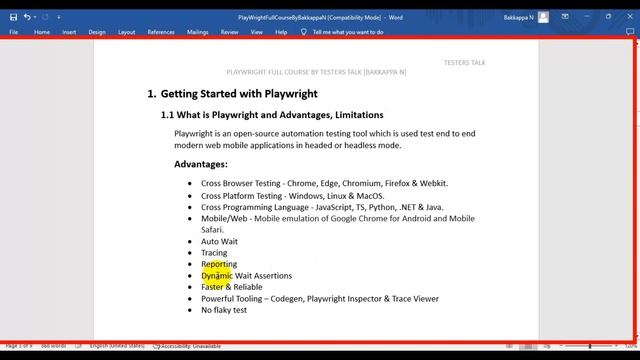Open the Insert ribbon tab

pyautogui.click(x=69, y=32)
